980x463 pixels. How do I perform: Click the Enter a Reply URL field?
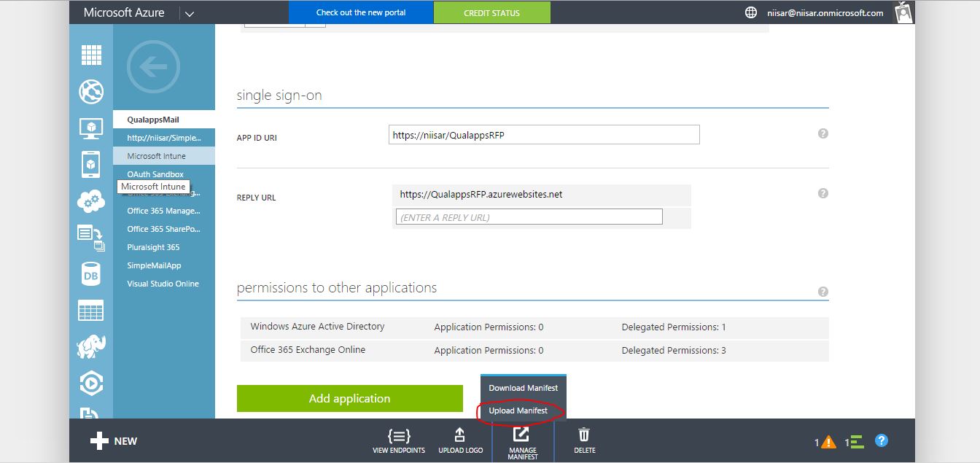tap(529, 217)
